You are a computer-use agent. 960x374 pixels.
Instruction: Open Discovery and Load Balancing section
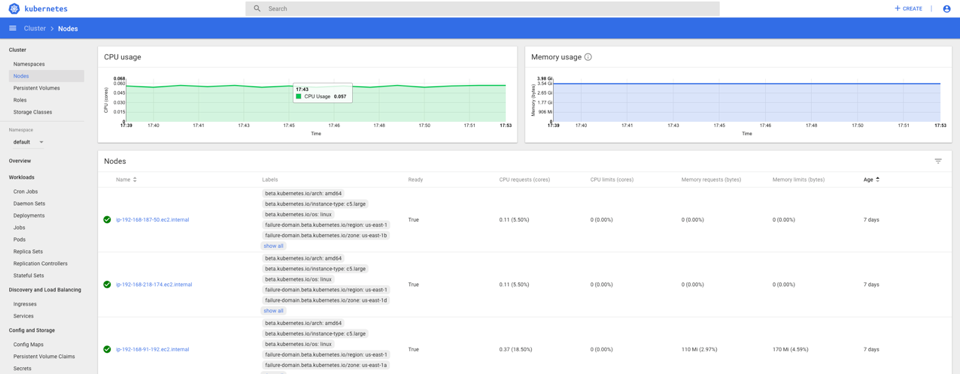[45, 290]
